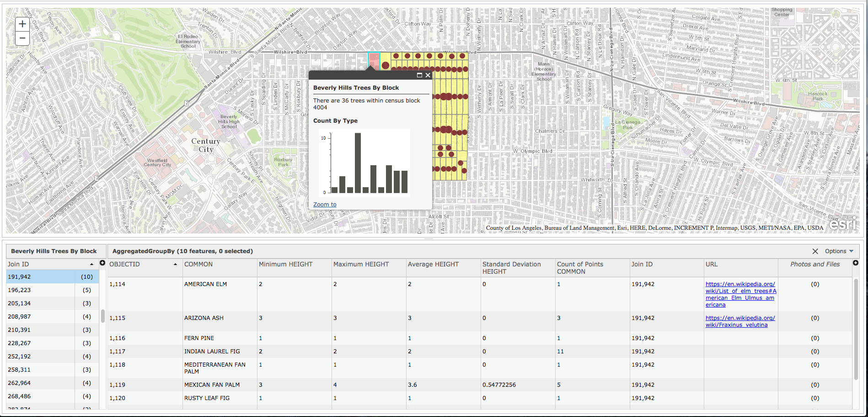Viewport: 868px width, 417px height.
Task: Sort the left list by Join ID arrow
Action: (91, 265)
